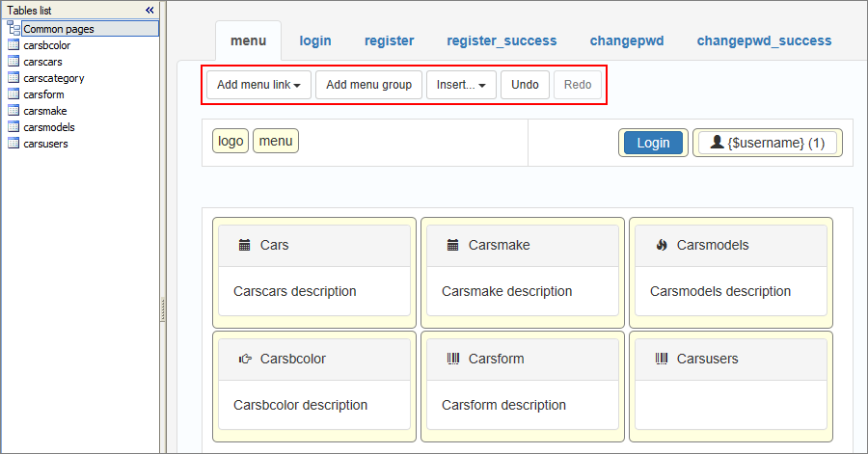The image size is (868, 454).
Task: Click the flame icon beside Carsmodels
Action: click(662, 245)
